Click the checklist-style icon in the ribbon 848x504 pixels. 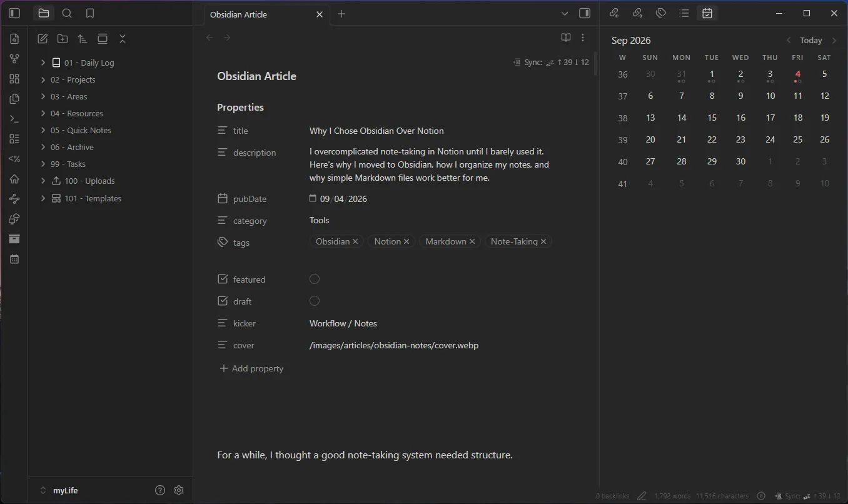[x=14, y=139]
